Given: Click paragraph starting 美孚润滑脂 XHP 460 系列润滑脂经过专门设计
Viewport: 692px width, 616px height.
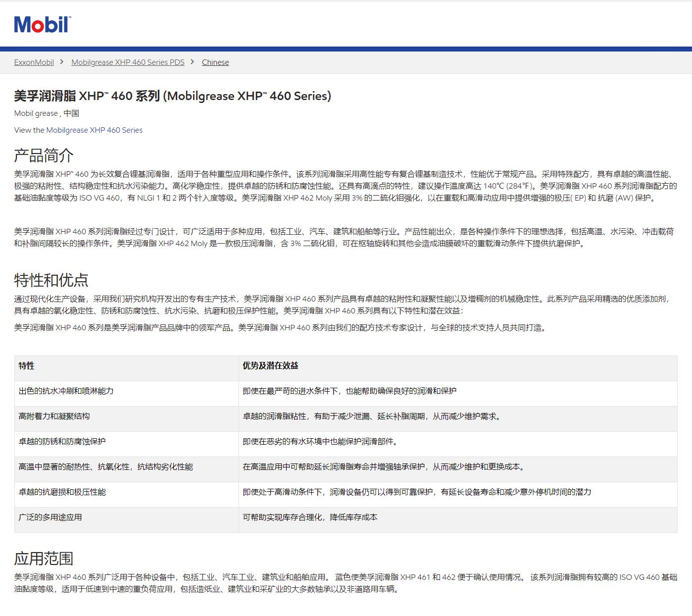Looking at the screenshot, I should tap(344, 238).
